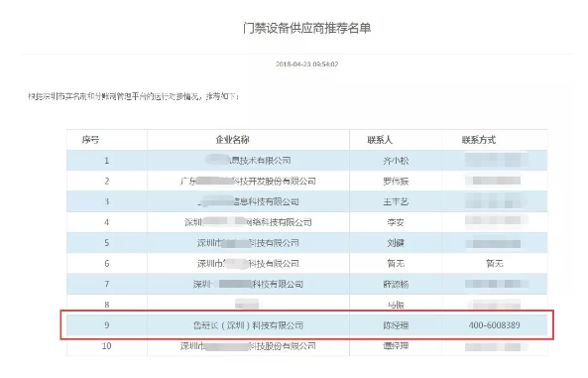Image resolution: width=588 pixels, height=378 pixels.
Task: Select the intro sentence ending 推荐如下
Action: (134, 96)
